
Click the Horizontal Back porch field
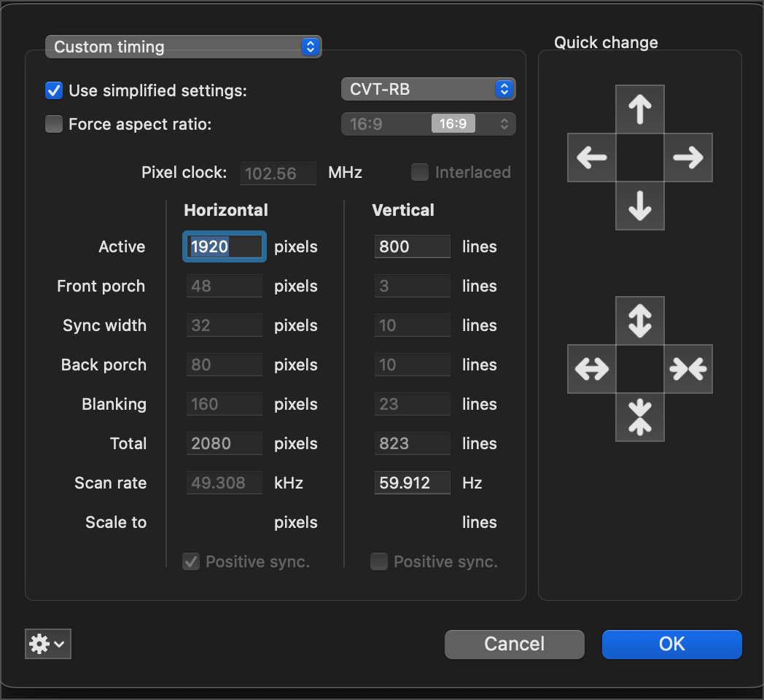tap(225, 365)
